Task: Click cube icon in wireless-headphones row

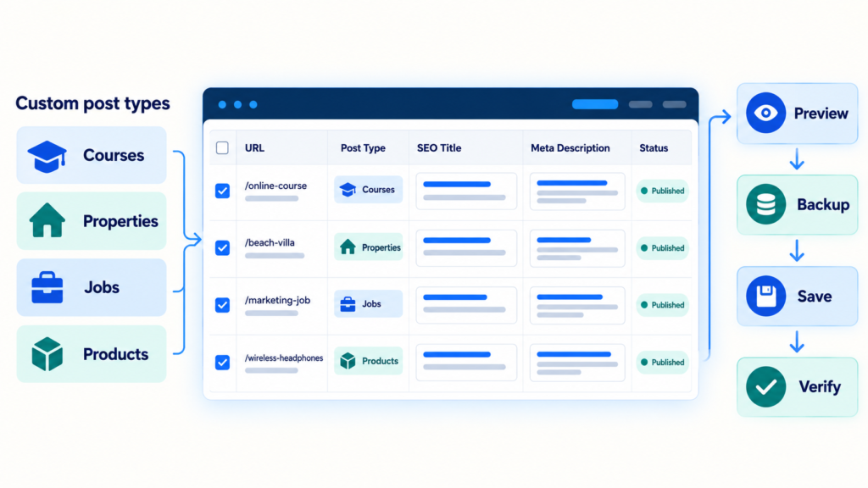Action: [x=348, y=361]
